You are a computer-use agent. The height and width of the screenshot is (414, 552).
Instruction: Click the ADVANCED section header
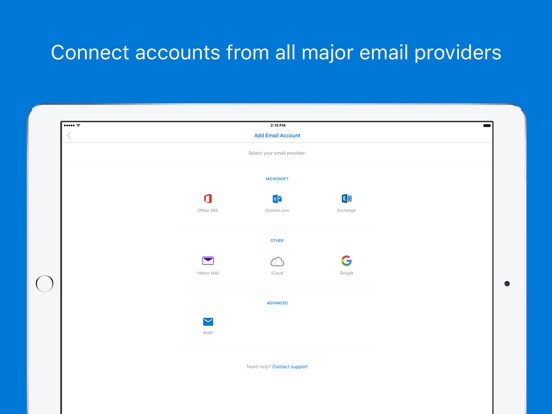pyautogui.click(x=277, y=303)
